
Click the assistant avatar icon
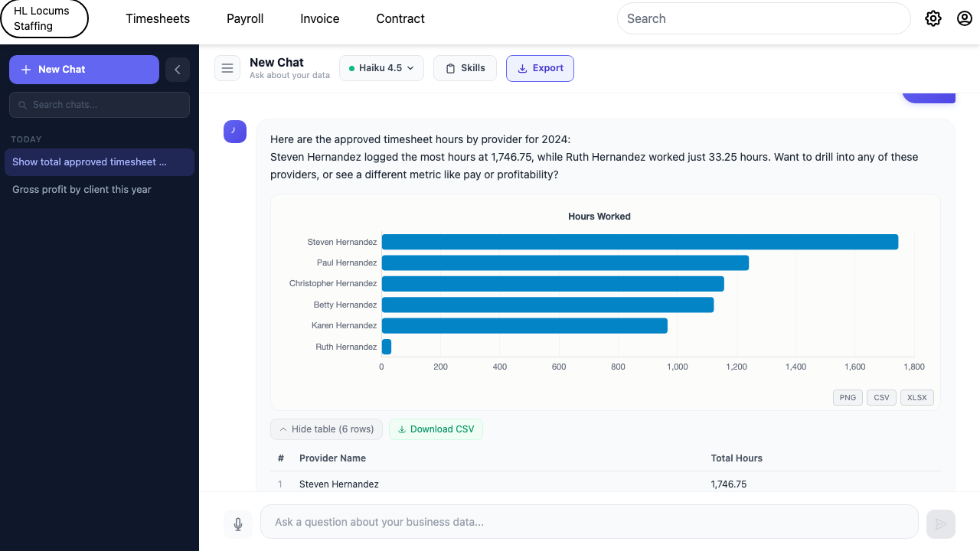(x=234, y=131)
